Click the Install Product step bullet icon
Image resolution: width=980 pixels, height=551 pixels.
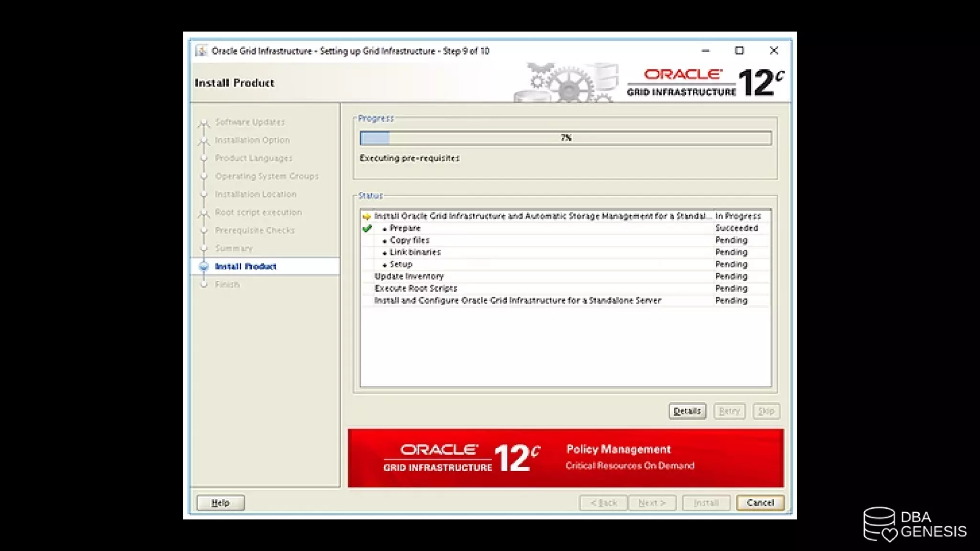coord(204,266)
